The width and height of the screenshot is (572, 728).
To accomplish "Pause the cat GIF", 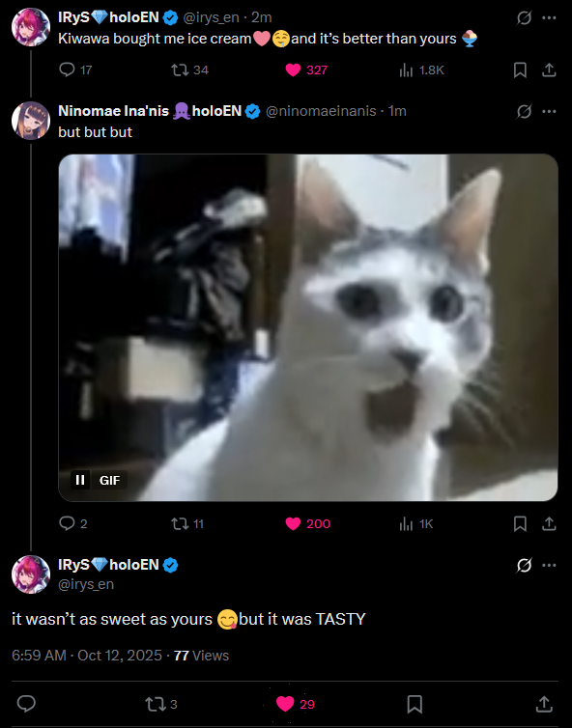I will pos(80,480).
